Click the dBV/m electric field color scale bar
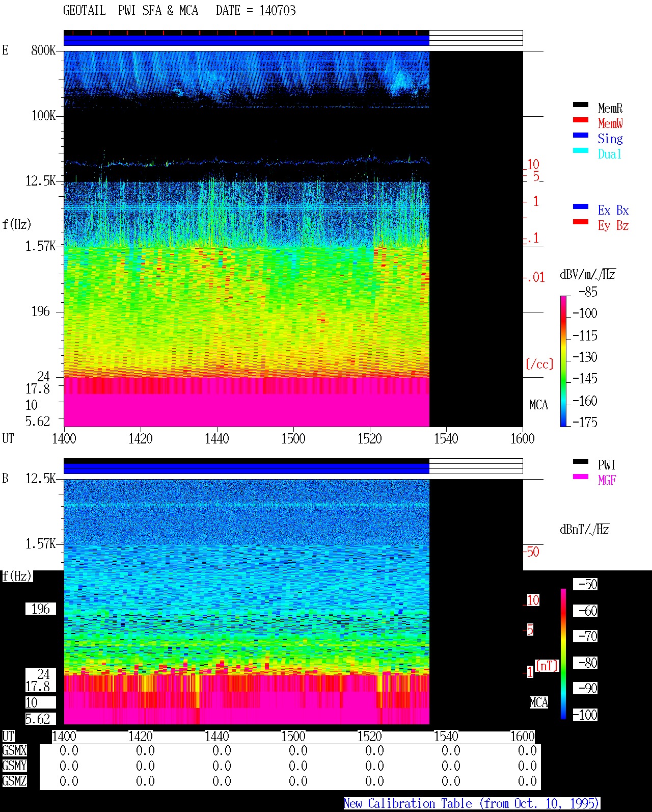The width and height of the screenshot is (652, 812). tap(563, 361)
